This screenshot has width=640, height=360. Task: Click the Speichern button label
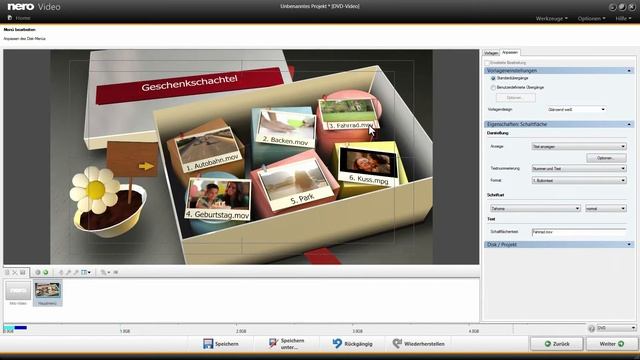(227, 344)
